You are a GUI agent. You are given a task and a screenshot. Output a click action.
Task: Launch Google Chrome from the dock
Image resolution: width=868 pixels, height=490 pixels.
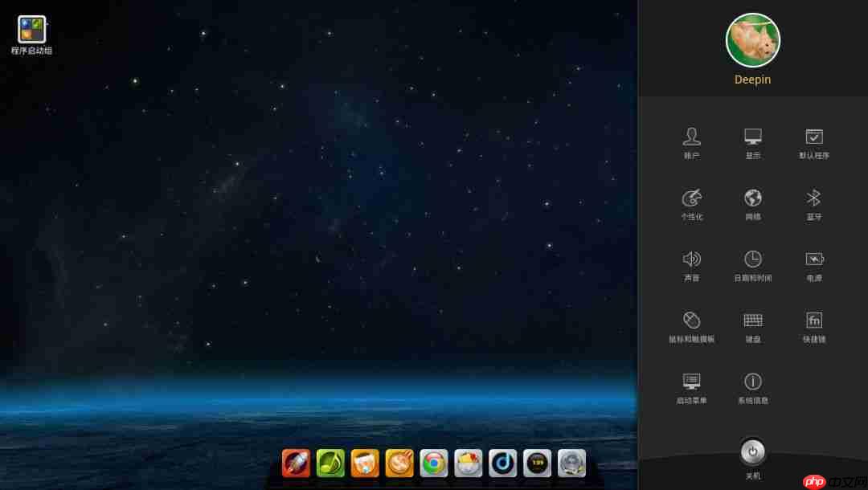[x=433, y=463]
